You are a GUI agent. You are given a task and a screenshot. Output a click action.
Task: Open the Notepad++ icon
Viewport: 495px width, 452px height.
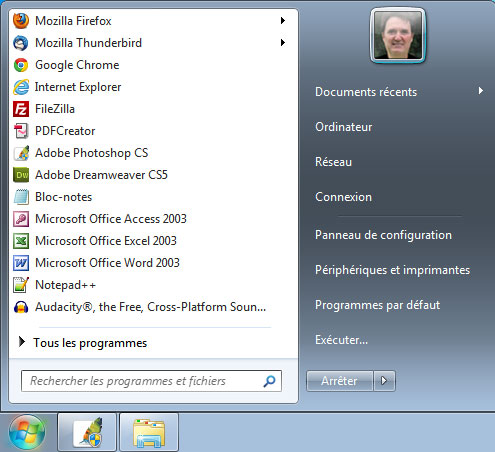[x=21, y=285]
